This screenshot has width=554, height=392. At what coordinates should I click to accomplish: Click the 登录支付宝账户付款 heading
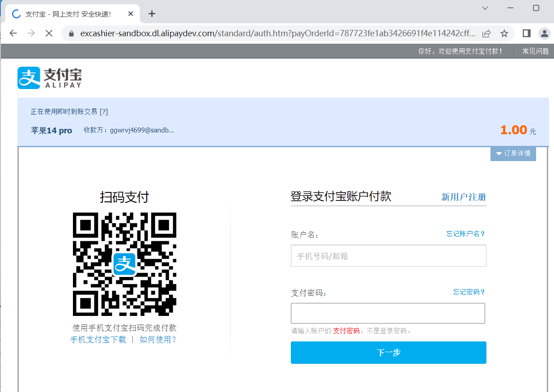point(341,196)
